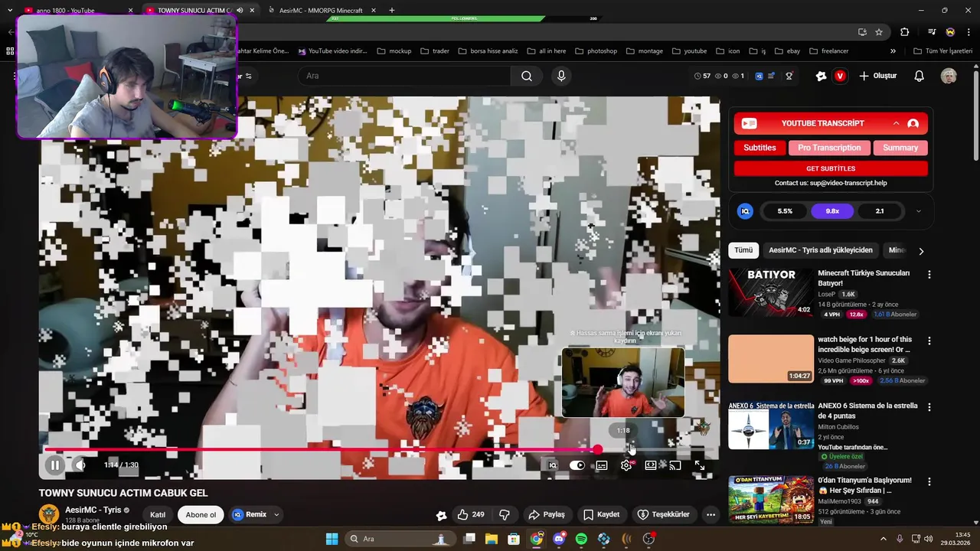Open the AesirMC - Tyris channel avatar
Screen dimensions: 980x551
click(x=49, y=514)
